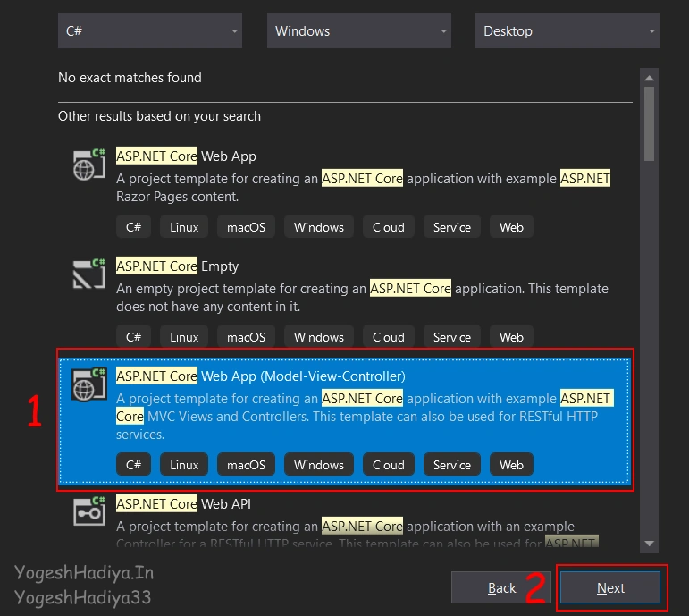
Task: Select the ASP.NET Core Empty title
Action: click(177, 266)
